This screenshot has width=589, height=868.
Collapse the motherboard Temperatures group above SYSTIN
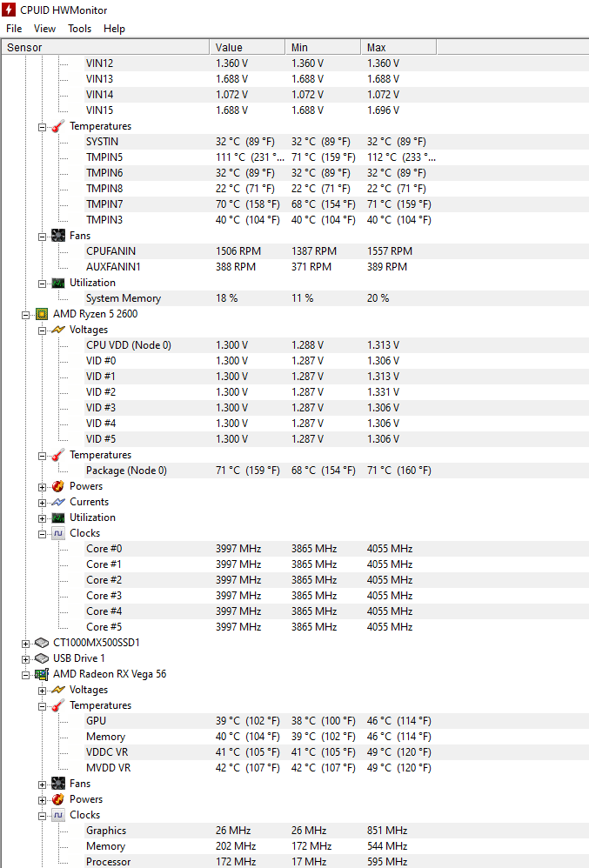pyautogui.click(x=42, y=127)
